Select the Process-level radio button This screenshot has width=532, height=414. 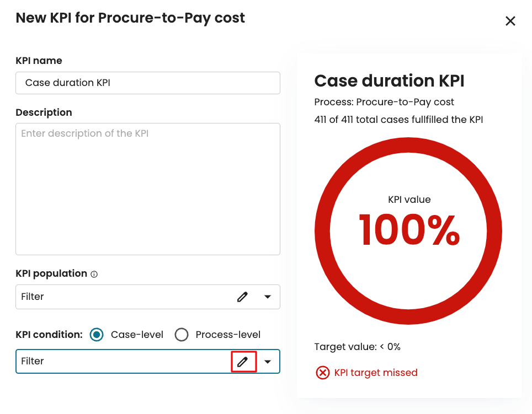(x=182, y=335)
